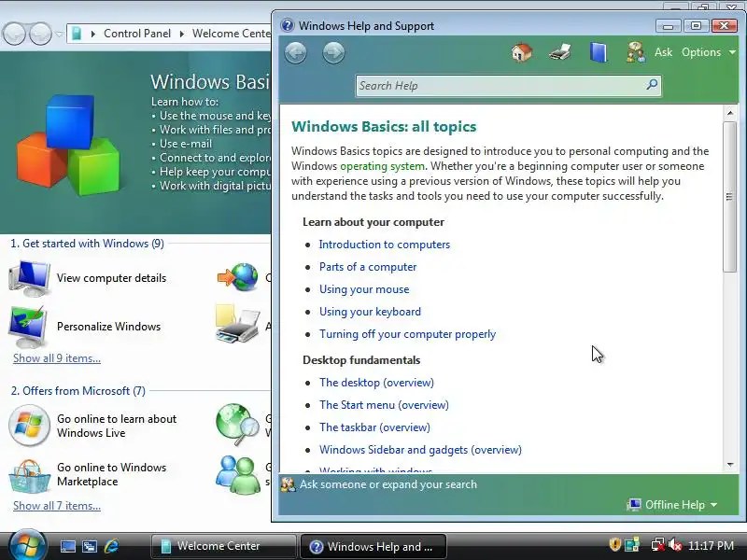Switch to Windows Help and Support taskbar button
This screenshot has height=560, width=747.
[373, 546]
